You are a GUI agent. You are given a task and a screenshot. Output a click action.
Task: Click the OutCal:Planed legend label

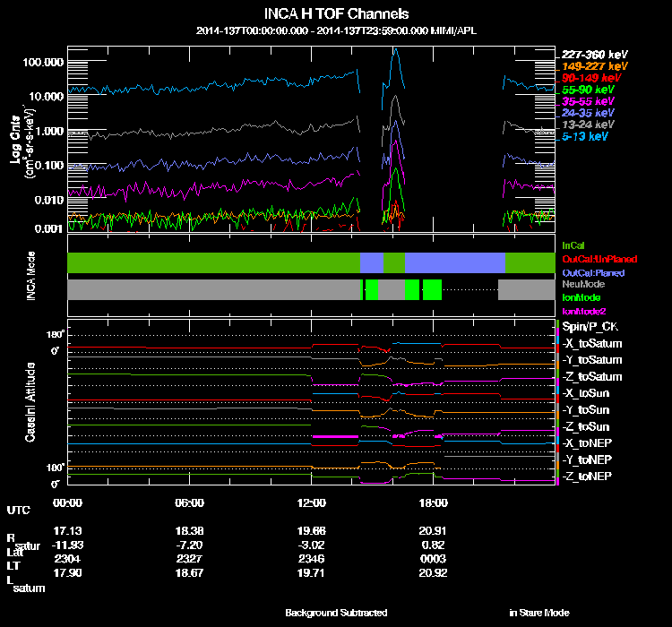592,271
